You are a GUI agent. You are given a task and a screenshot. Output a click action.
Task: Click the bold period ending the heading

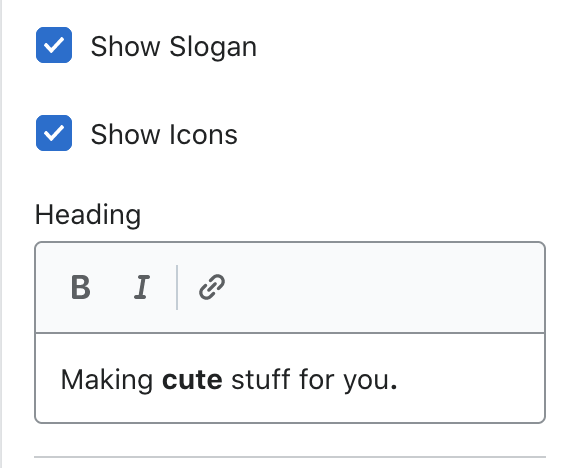point(394,386)
